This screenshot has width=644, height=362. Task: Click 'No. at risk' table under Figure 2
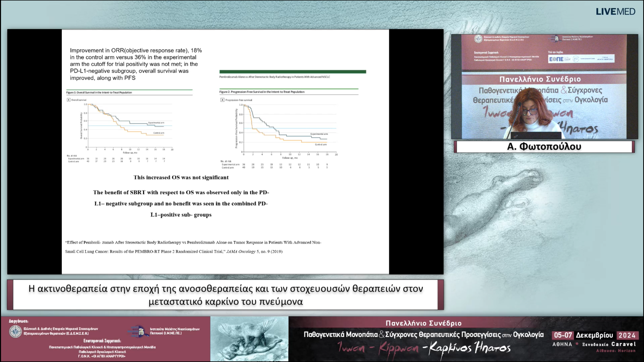(x=274, y=164)
